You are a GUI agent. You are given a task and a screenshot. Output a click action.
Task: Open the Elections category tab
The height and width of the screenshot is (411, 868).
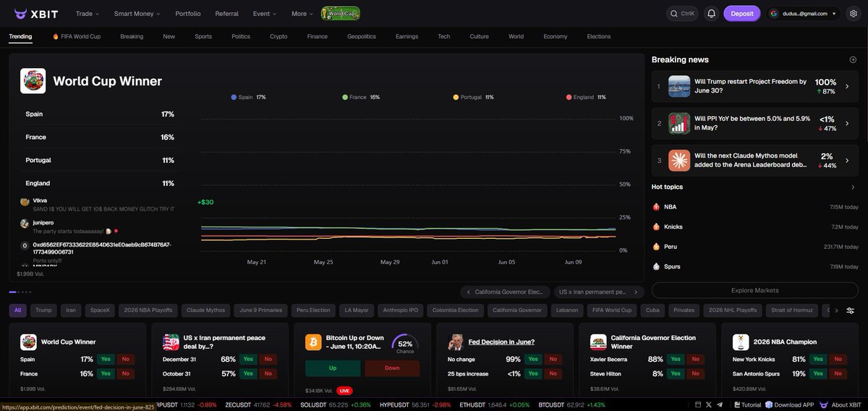coord(599,36)
